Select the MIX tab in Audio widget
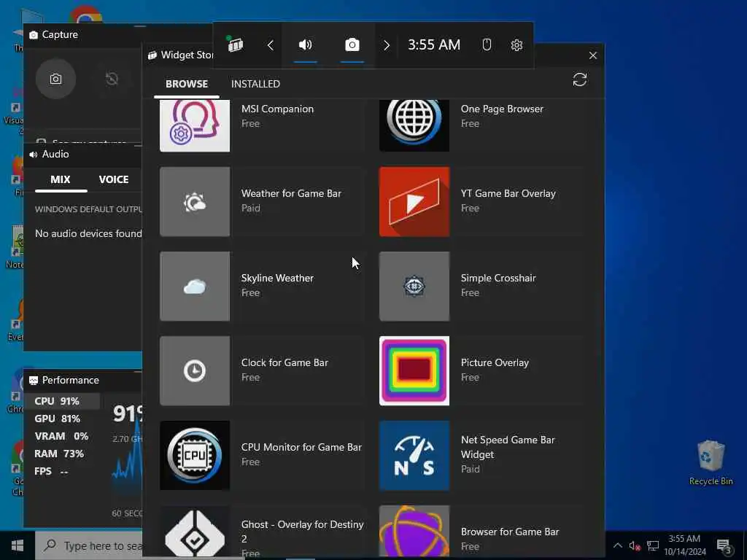747x560 pixels. tap(61, 179)
